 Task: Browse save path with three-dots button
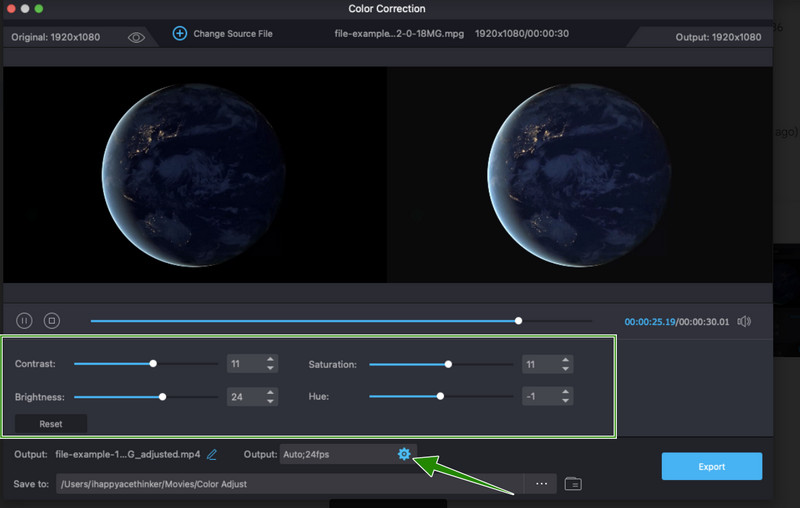(x=541, y=484)
